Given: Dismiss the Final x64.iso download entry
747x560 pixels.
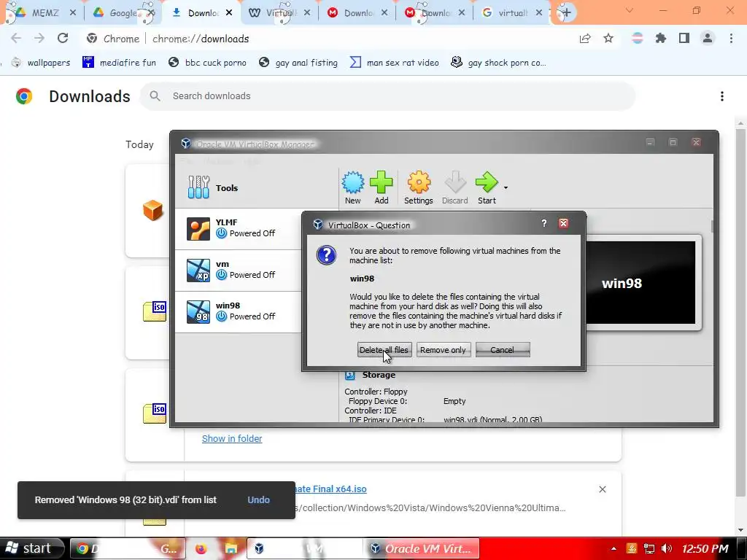Looking at the screenshot, I should click(602, 489).
